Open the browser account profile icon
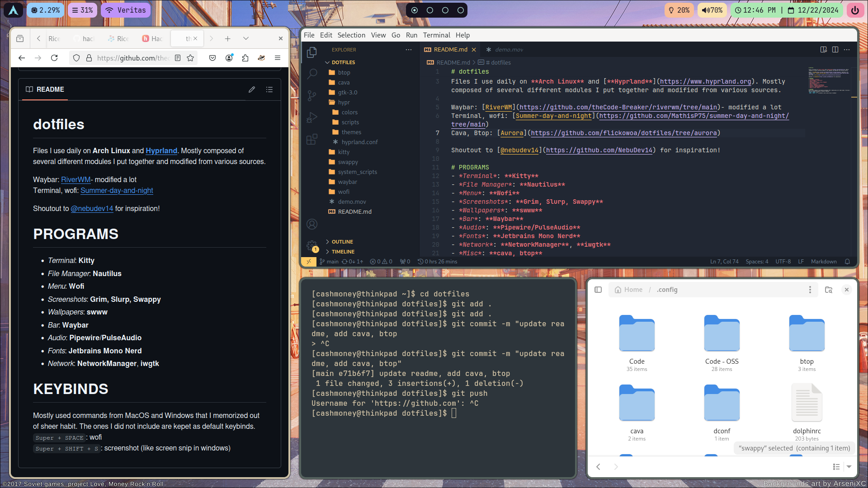The width and height of the screenshot is (868, 488). 229,58
